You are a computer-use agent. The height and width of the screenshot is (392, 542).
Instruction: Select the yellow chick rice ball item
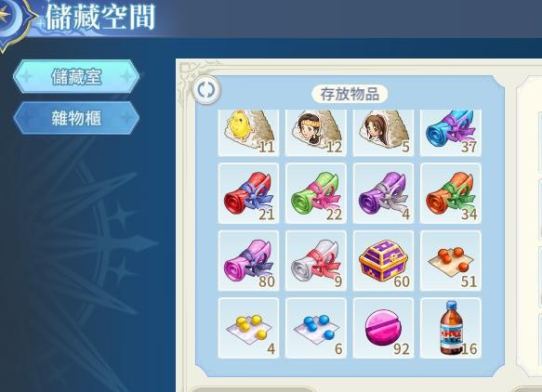point(248,133)
